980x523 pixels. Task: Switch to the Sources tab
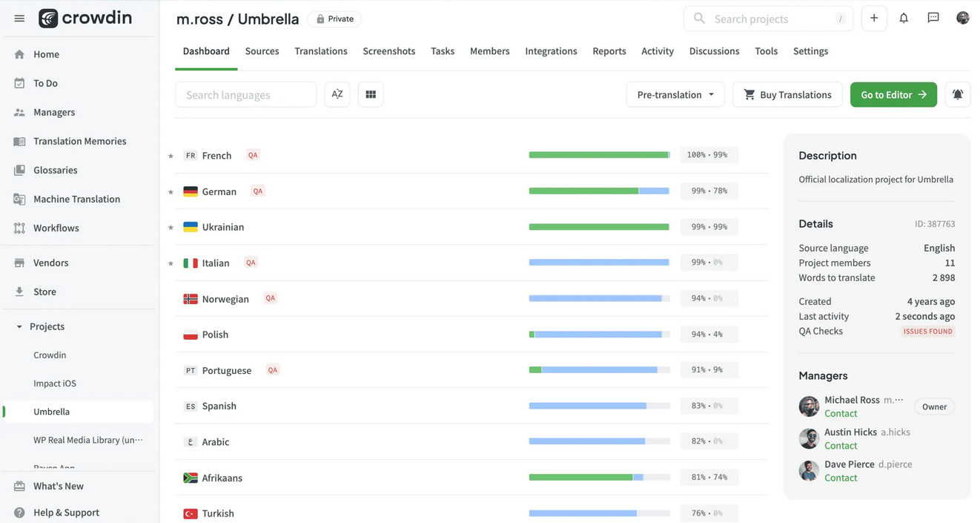point(262,51)
